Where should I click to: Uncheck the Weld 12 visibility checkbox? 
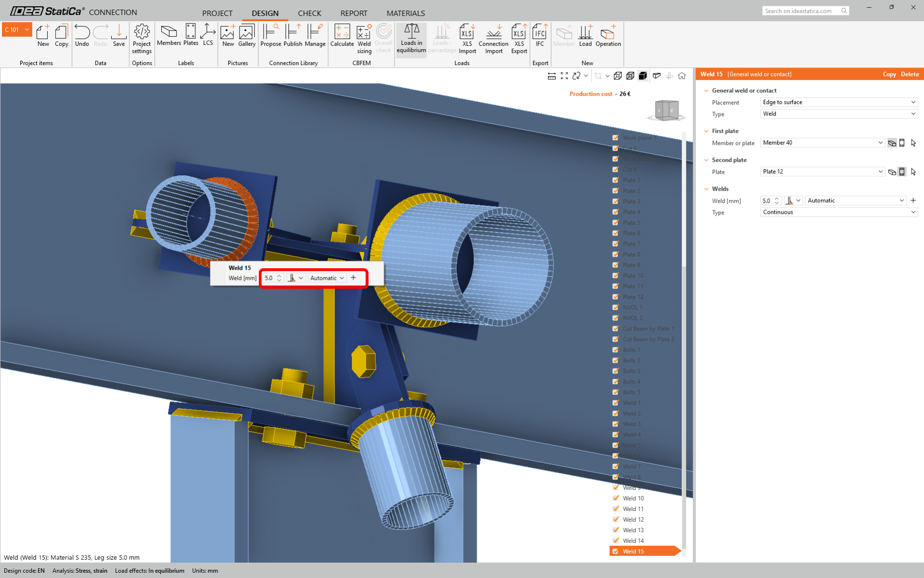tap(616, 519)
